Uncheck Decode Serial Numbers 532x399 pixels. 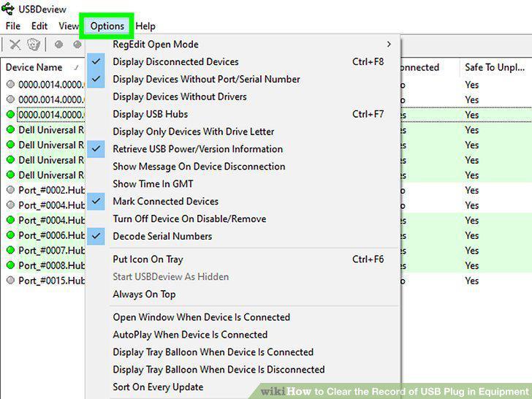pyautogui.click(x=243, y=236)
